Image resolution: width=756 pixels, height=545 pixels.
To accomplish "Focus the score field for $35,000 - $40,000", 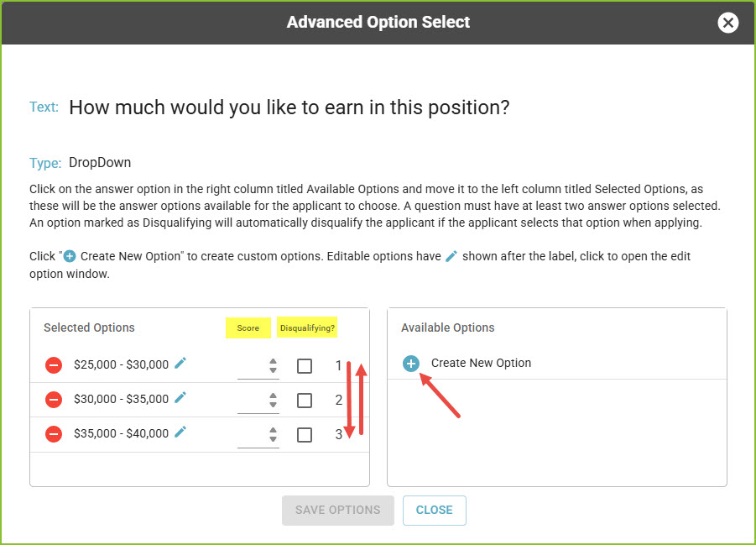I will [253, 436].
